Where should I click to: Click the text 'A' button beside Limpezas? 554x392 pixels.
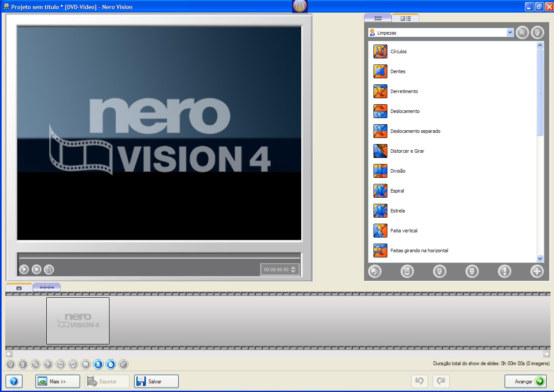(522, 32)
